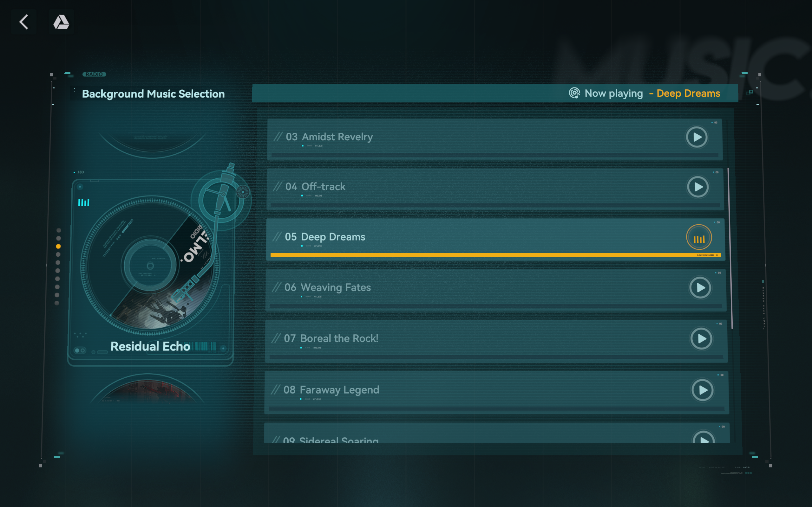Image resolution: width=812 pixels, height=507 pixels.
Task: Click the small equalizer bars on the turntable
Action: tap(83, 202)
